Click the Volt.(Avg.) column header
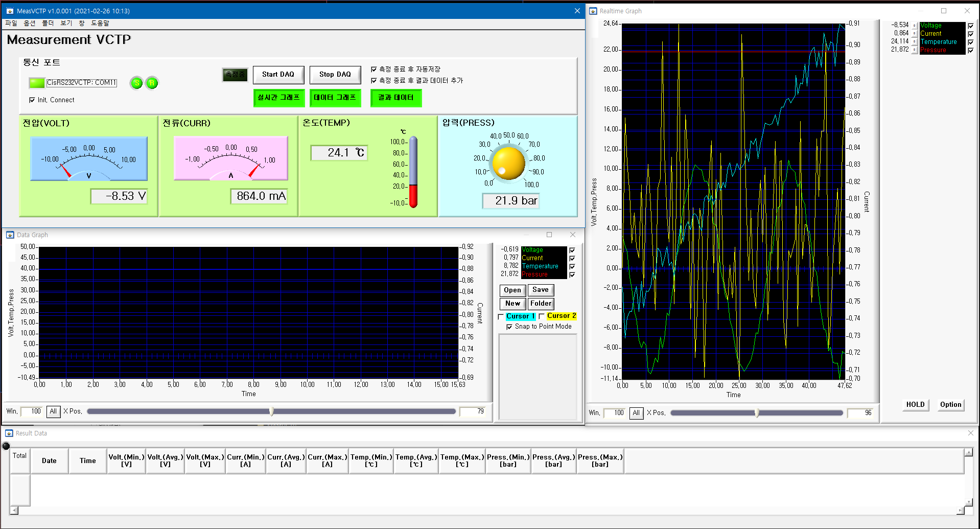The width and height of the screenshot is (980, 529). tap(166, 461)
